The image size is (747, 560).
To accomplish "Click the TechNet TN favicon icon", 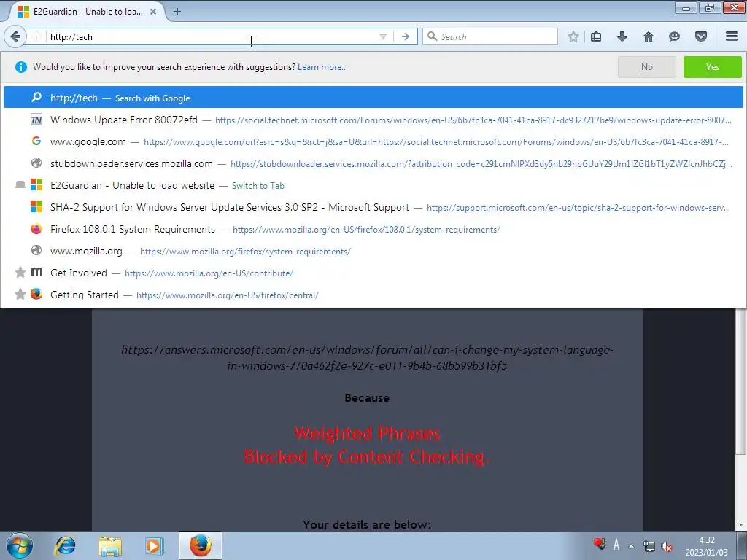I will click(36, 120).
